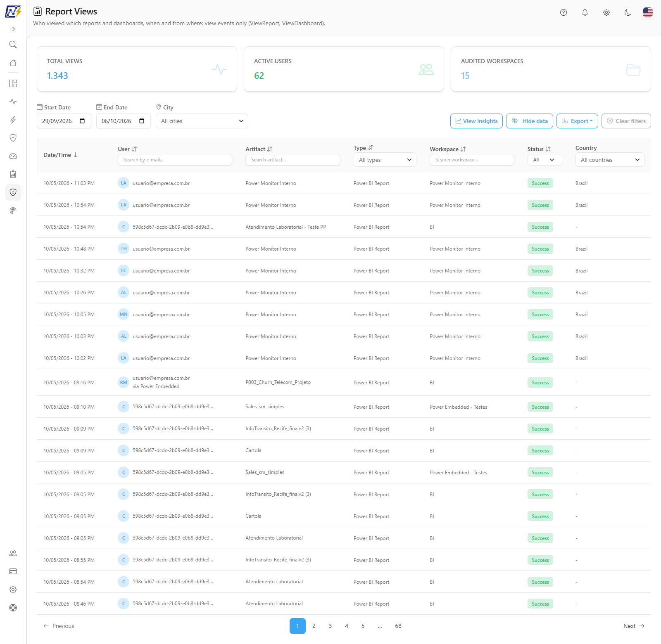Open the sidebar lightning bolt icon

[13, 120]
